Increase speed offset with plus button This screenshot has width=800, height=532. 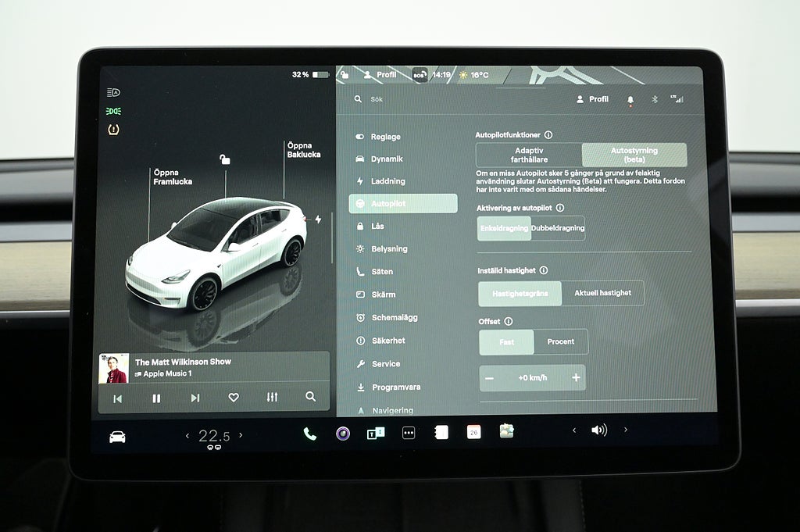click(x=576, y=378)
